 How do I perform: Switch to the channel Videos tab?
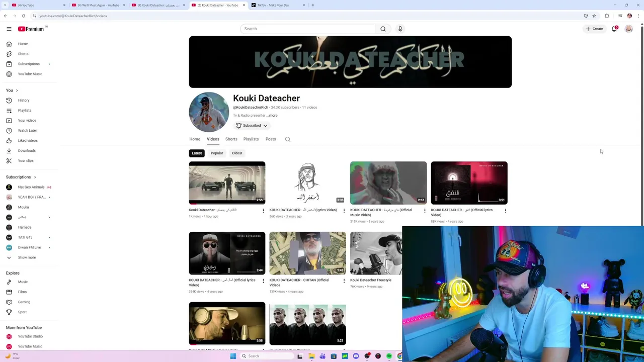213,139
